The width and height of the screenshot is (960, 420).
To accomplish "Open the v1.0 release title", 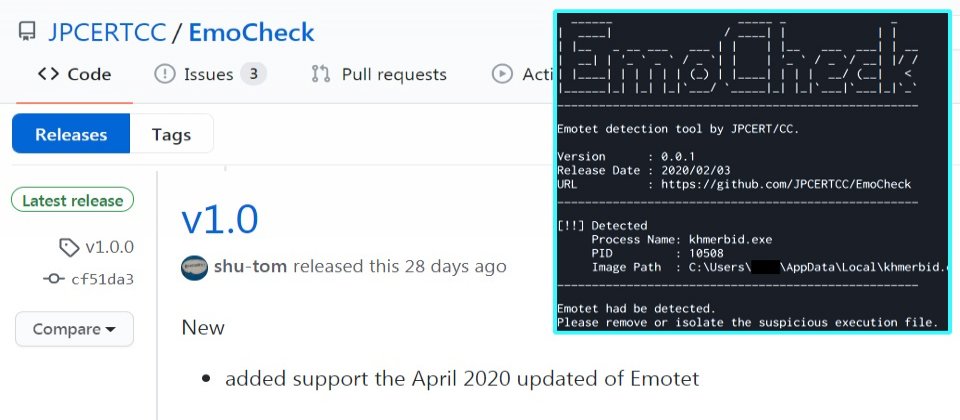I will point(220,220).
